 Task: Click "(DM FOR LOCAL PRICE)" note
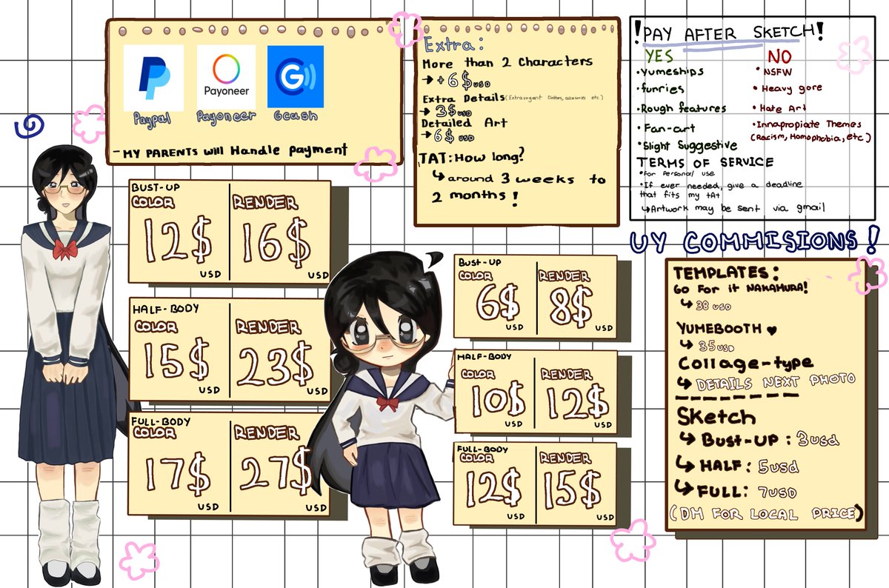(x=766, y=513)
